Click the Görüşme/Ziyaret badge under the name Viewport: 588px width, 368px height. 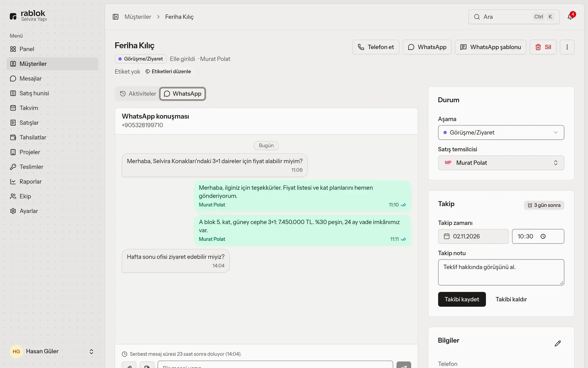140,59
